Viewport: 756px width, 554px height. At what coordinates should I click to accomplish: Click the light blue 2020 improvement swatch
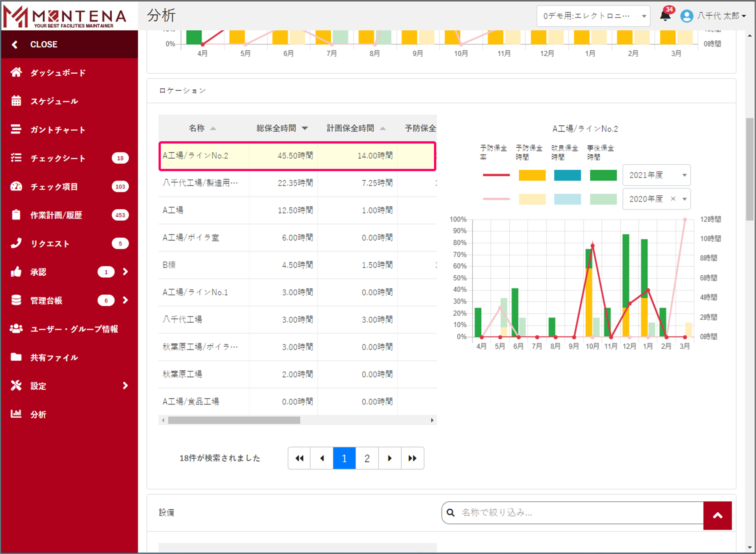(x=567, y=199)
